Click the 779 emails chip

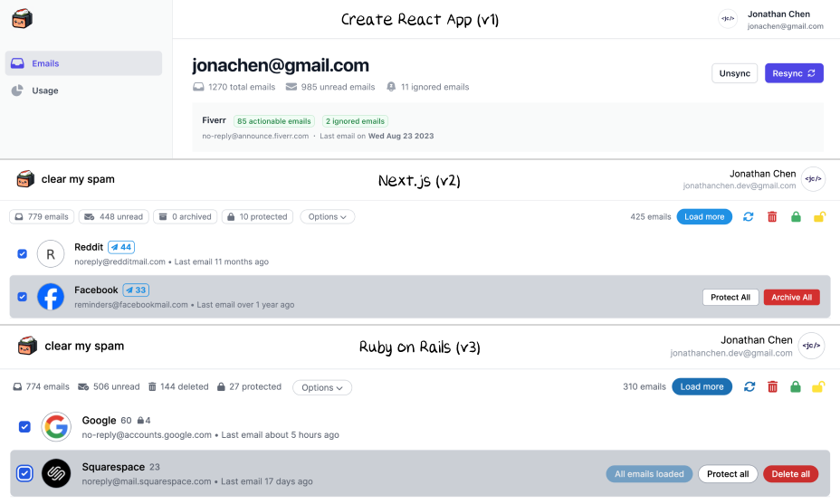pos(42,216)
